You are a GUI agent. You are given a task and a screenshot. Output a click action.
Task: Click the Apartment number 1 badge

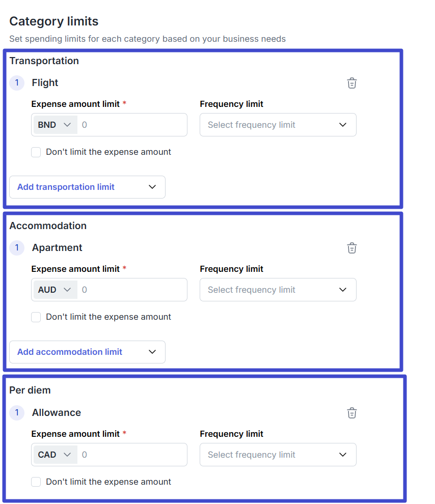17,248
